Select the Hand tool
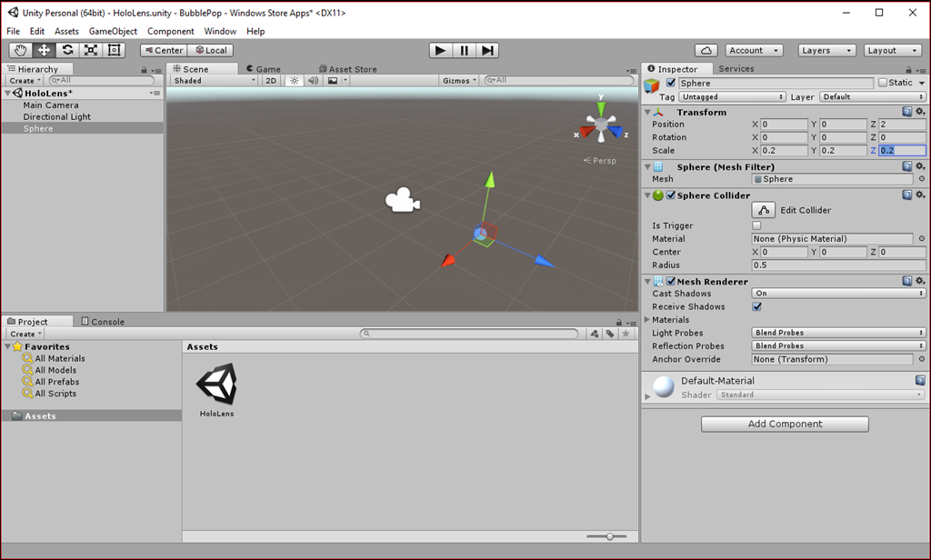The image size is (931, 560). pos(20,51)
